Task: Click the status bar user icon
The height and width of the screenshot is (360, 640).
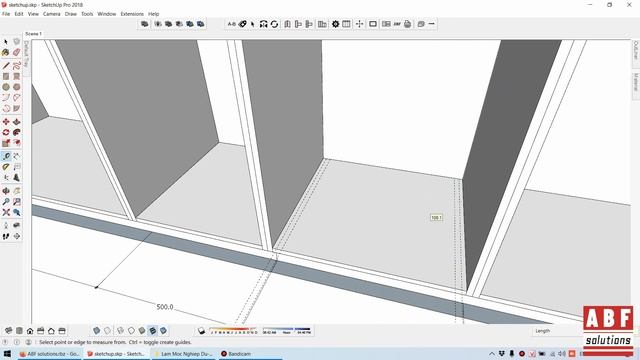Action: pos(28,342)
